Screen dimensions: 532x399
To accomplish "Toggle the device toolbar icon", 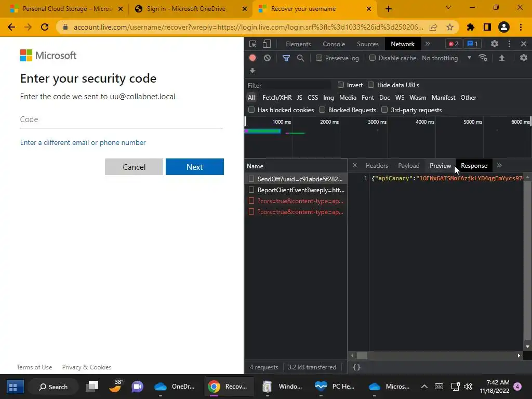I will pos(267,44).
